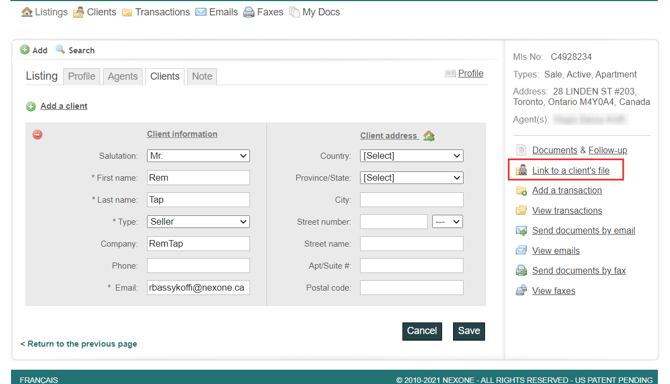Click the house icon next to Client address

pyautogui.click(x=429, y=136)
